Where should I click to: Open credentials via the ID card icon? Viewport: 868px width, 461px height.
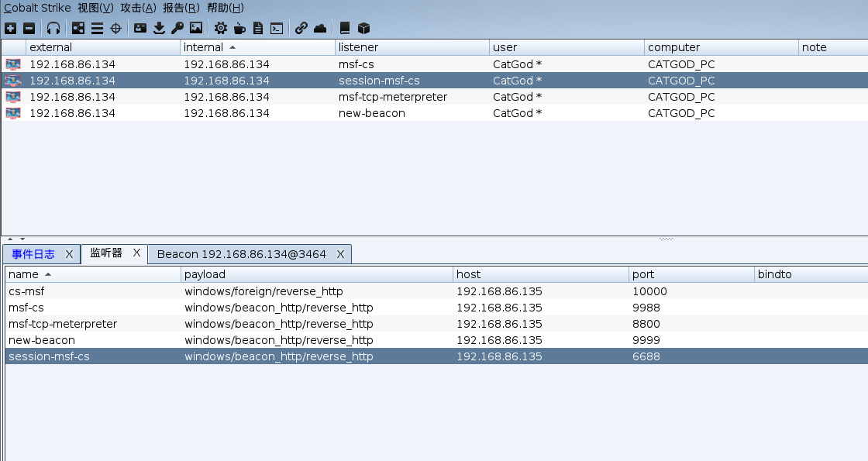tap(140, 28)
